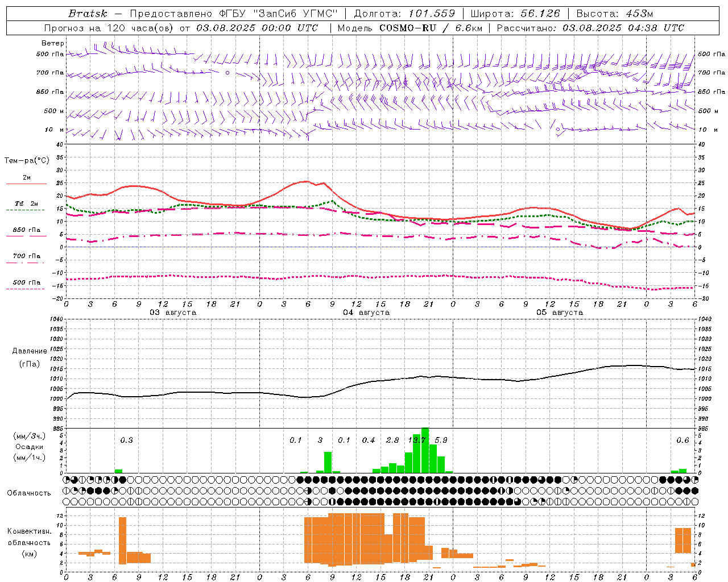Click the model name COSMO-RU / 6.6км
728x582 pixels.
(x=431, y=28)
